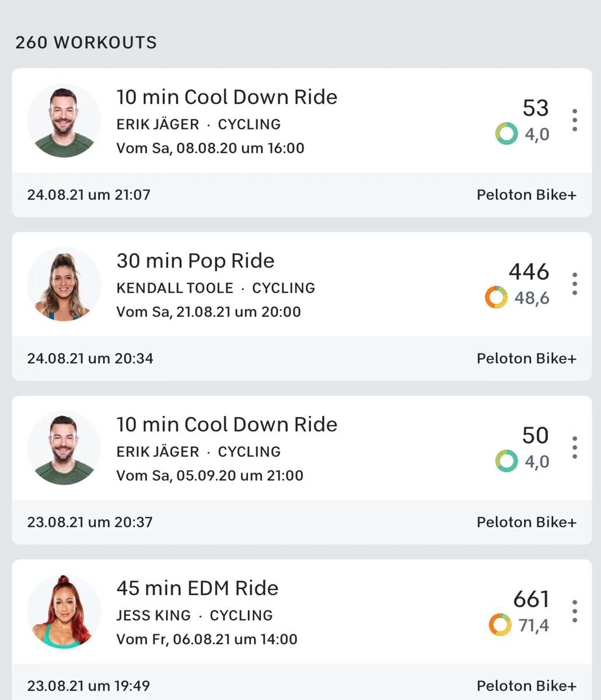Click the 24.08.21 um 20:34 timestamp

[90, 358]
